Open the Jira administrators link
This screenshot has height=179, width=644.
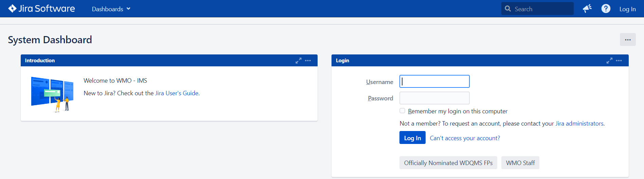click(x=579, y=124)
